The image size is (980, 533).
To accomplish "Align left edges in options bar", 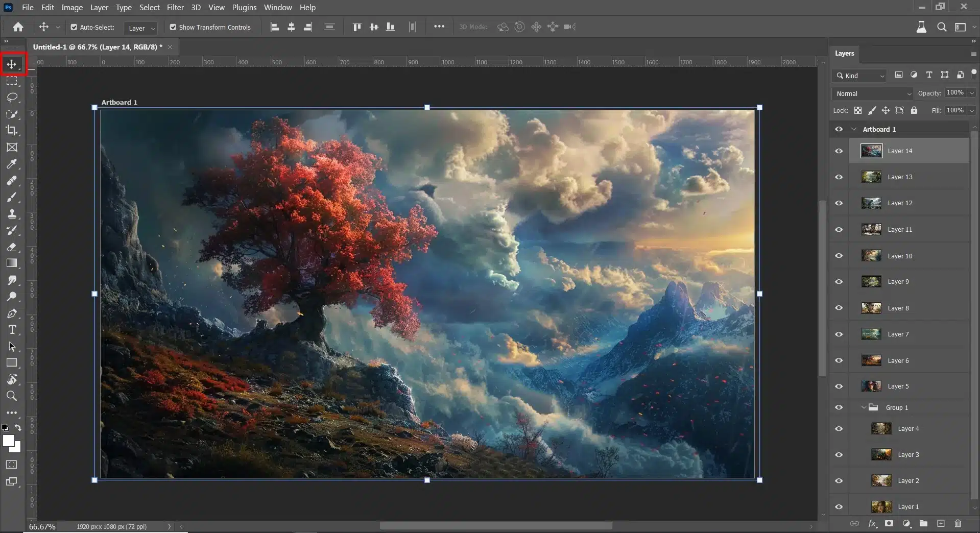I will click(274, 27).
